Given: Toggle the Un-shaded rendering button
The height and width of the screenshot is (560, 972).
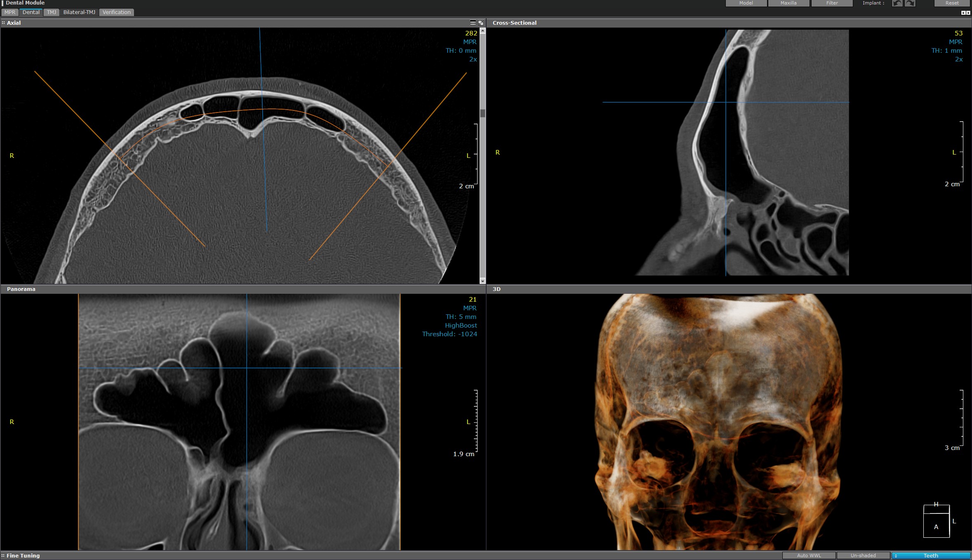Looking at the screenshot, I should (863, 555).
